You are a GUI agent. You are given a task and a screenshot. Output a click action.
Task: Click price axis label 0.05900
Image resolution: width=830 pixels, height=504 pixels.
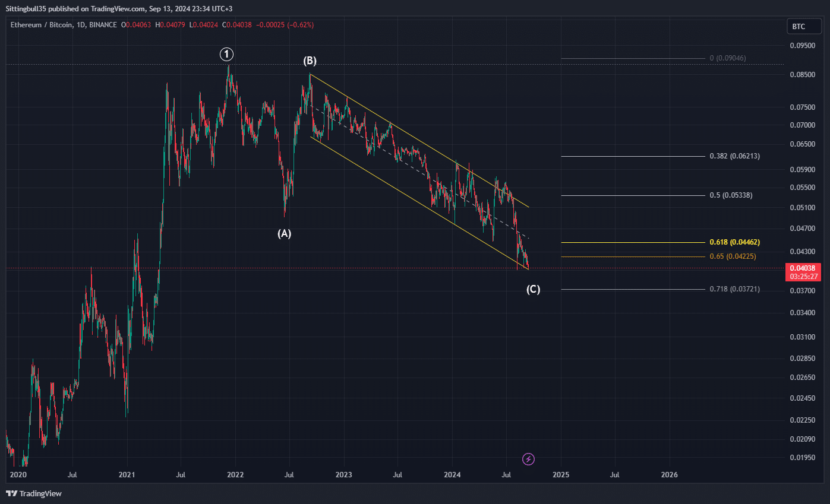(803, 169)
